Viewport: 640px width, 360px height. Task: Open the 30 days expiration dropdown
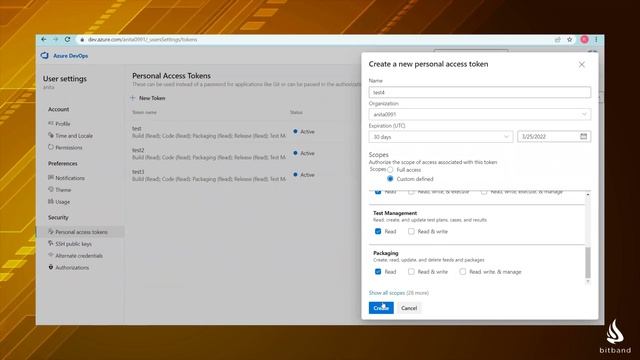click(x=440, y=137)
